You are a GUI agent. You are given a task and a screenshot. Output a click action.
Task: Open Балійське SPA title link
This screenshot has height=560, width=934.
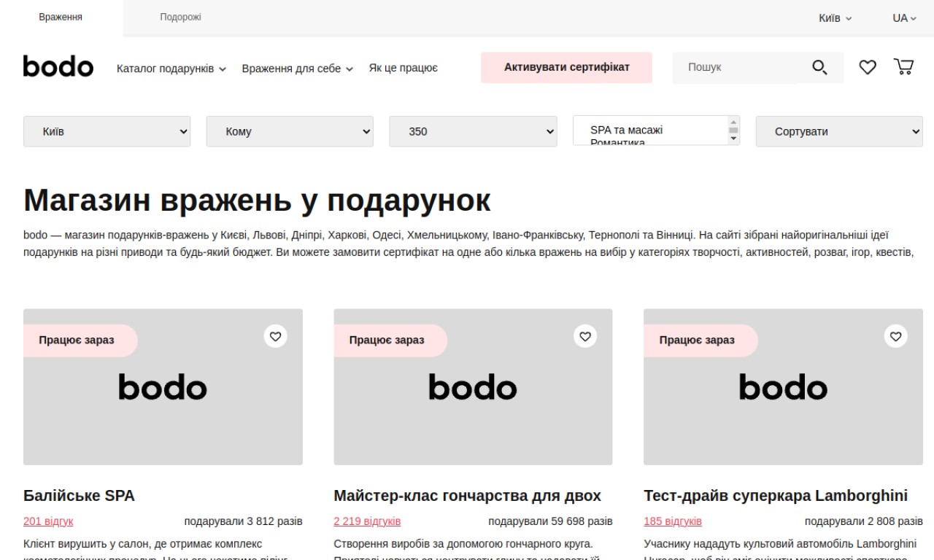(x=79, y=496)
